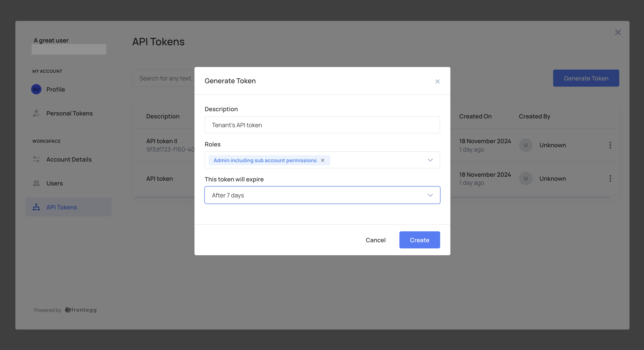Click the Account Details sliders icon
The height and width of the screenshot is (350, 644).
pyautogui.click(x=36, y=159)
